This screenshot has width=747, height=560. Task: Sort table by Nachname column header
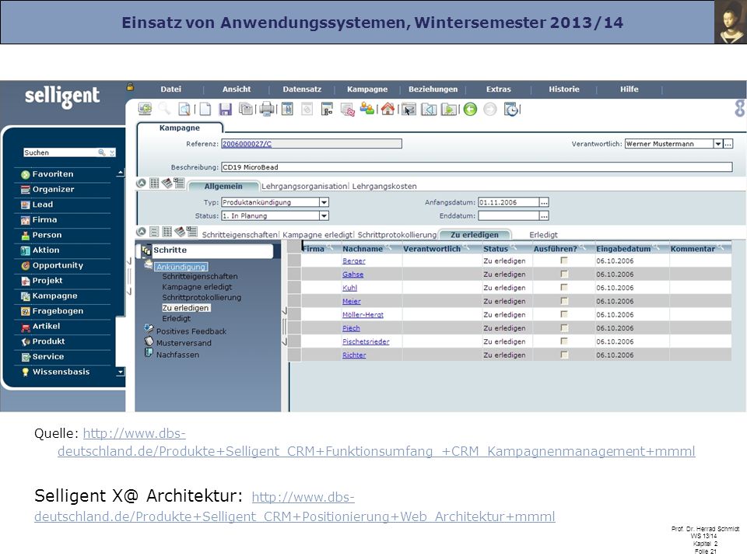[363, 249]
